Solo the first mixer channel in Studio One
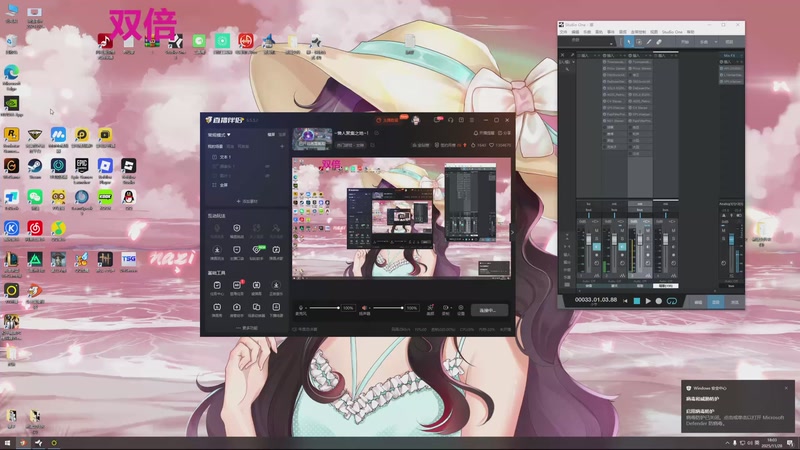This screenshot has width=800, height=450. 596,238
